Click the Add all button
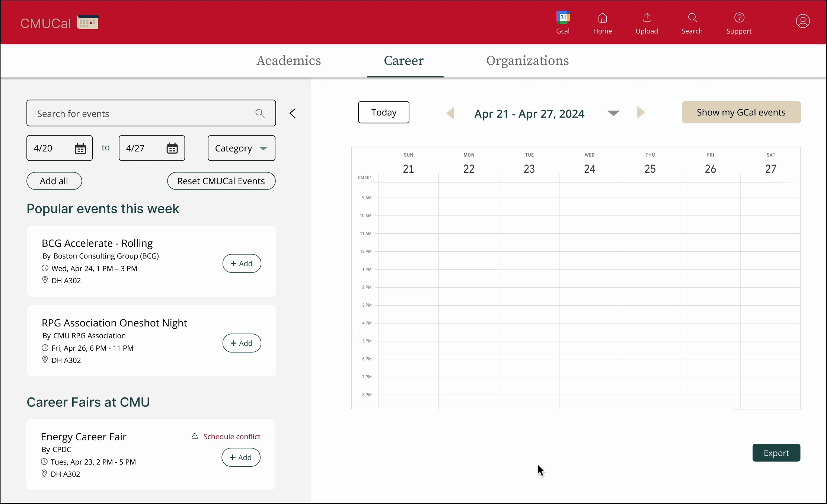Viewport: 827px width, 504px height. [x=54, y=181]
